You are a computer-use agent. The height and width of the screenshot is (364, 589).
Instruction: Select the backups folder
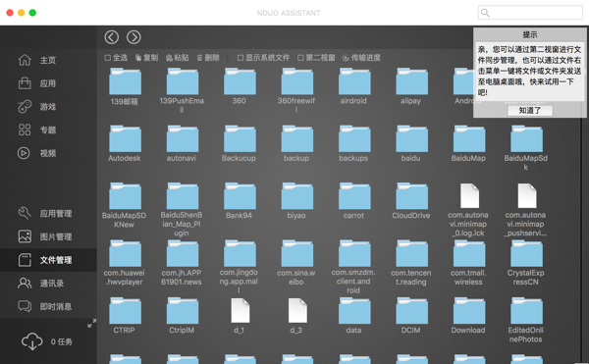pyautogui.click(x=354, y=139)
